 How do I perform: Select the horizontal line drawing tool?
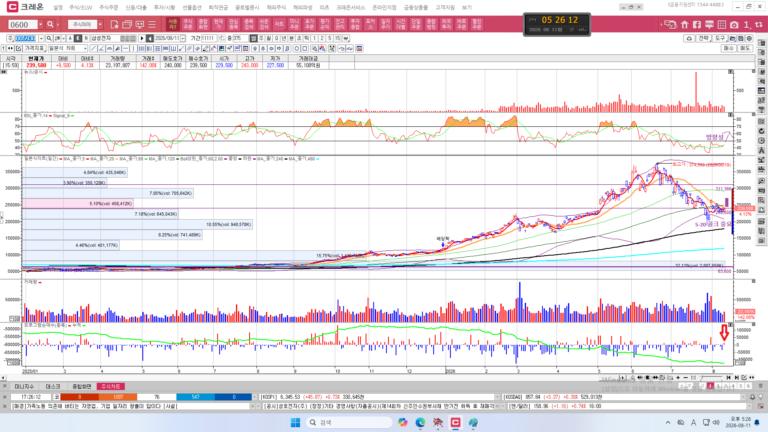(x=125, y=48)
